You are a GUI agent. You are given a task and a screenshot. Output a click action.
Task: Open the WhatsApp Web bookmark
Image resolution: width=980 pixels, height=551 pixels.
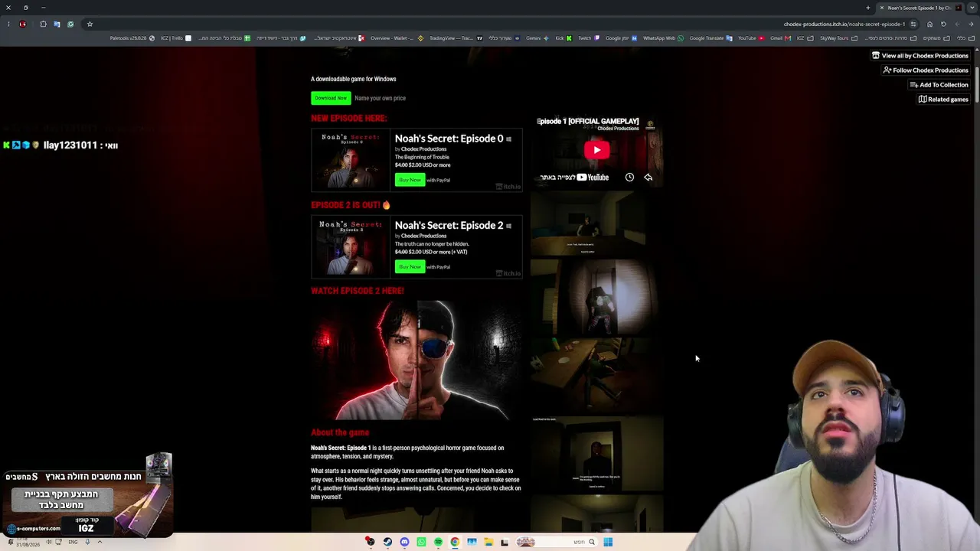pyautogui.click(x=663, y=38)
